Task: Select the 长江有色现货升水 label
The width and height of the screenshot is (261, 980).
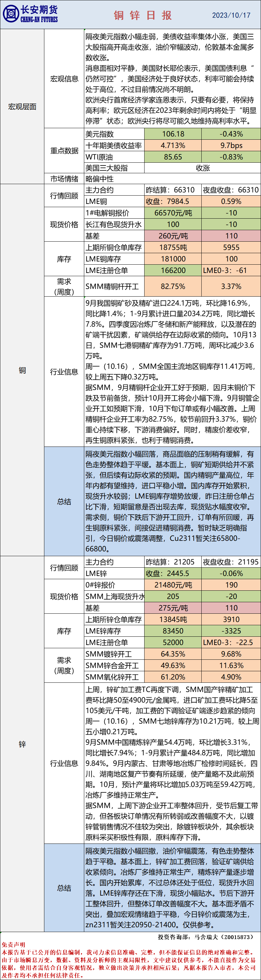Action: click(x=114, y=224)
